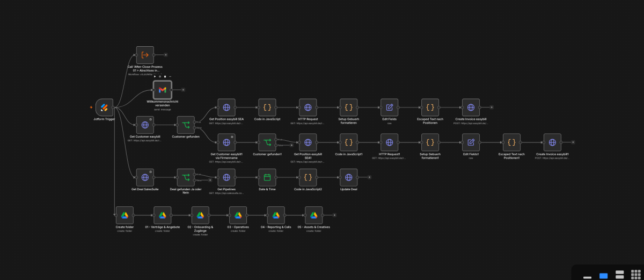Image resolution: width=644 pixels, height=280 pixels.
Task: Select the Get Deal SalesSuite node
Action: coord(145,177)
